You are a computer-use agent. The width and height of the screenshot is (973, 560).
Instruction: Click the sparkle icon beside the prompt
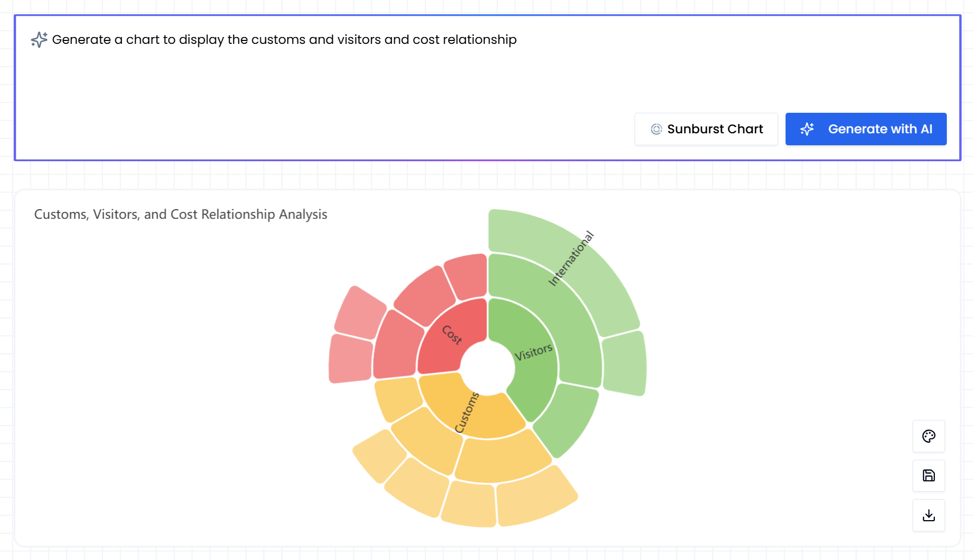pyautogui.click(x=39, y=40)
